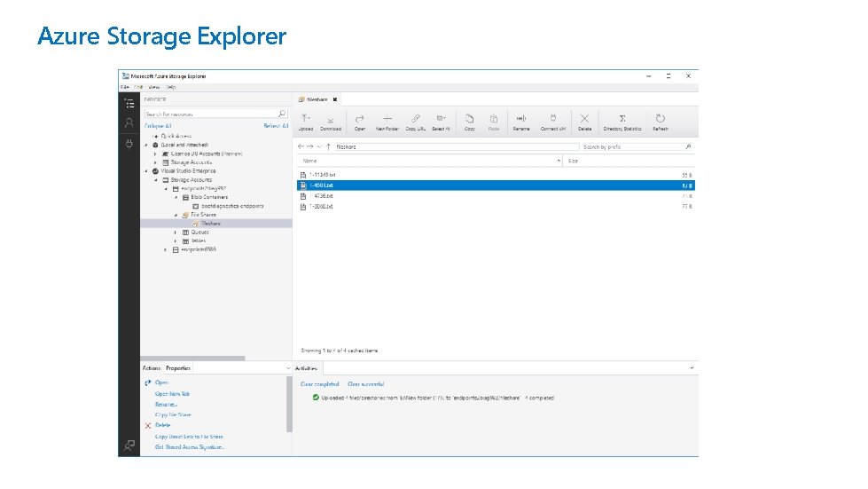Collapse the Actions panel with chevron
Image resolution: width=868 pixels, height=489 pixels.
click(288, 368)
